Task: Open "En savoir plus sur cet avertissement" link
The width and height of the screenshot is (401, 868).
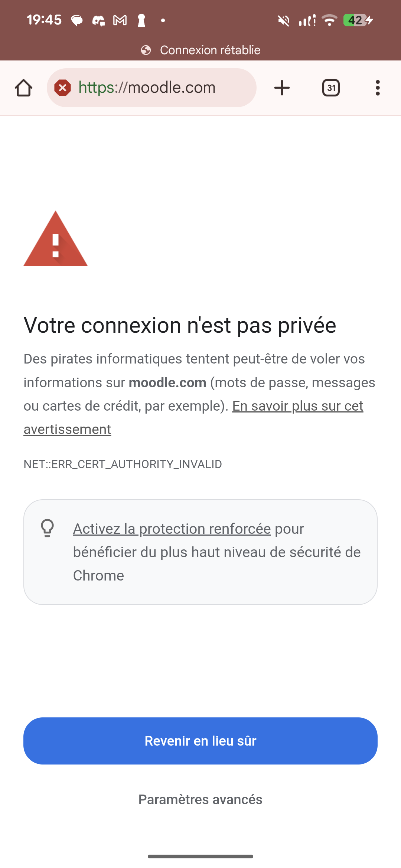Action: point(297,406)
